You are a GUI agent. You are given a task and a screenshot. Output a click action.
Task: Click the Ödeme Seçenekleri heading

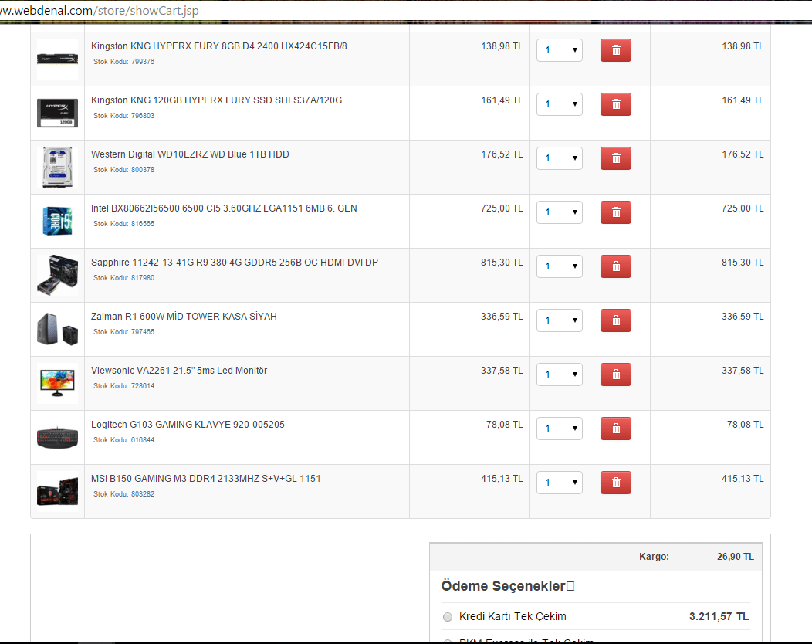pyautogui.click(x=508, y=586)
